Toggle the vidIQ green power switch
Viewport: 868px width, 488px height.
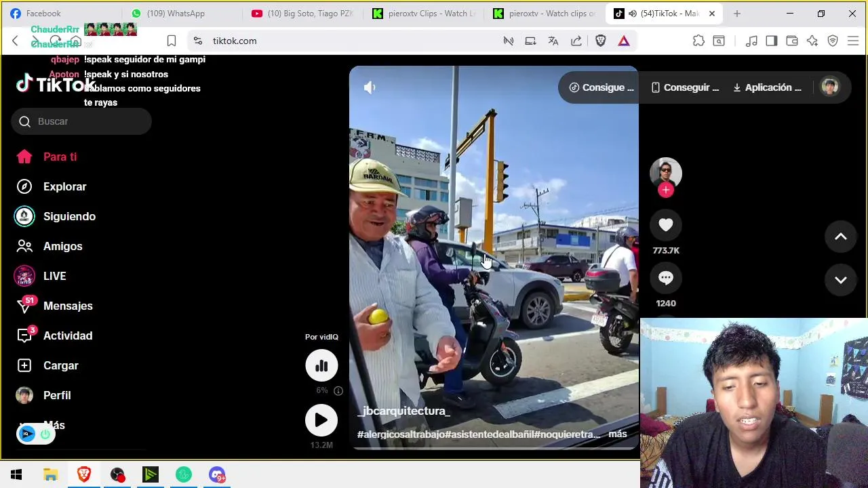(45, 434)
